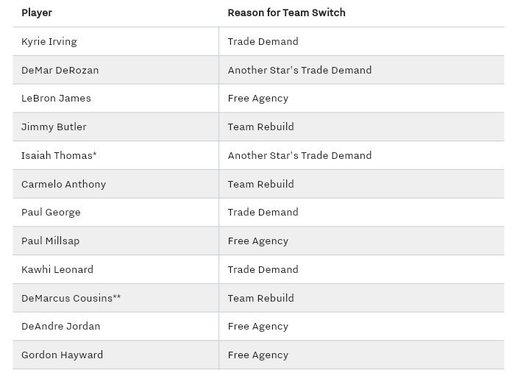Click on Kawhi Leonard name

point(57,269)
